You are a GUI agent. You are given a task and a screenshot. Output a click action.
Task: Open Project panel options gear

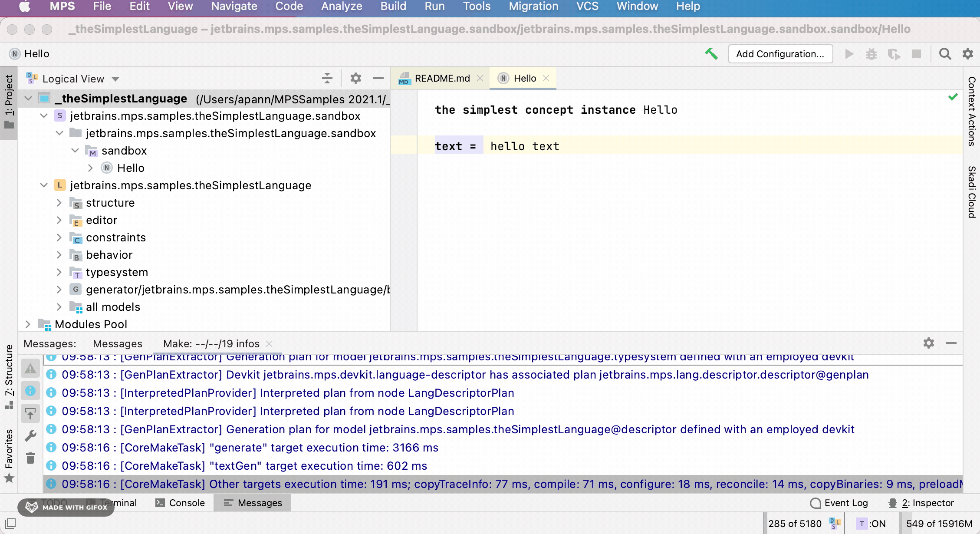[x=356, y=78]
